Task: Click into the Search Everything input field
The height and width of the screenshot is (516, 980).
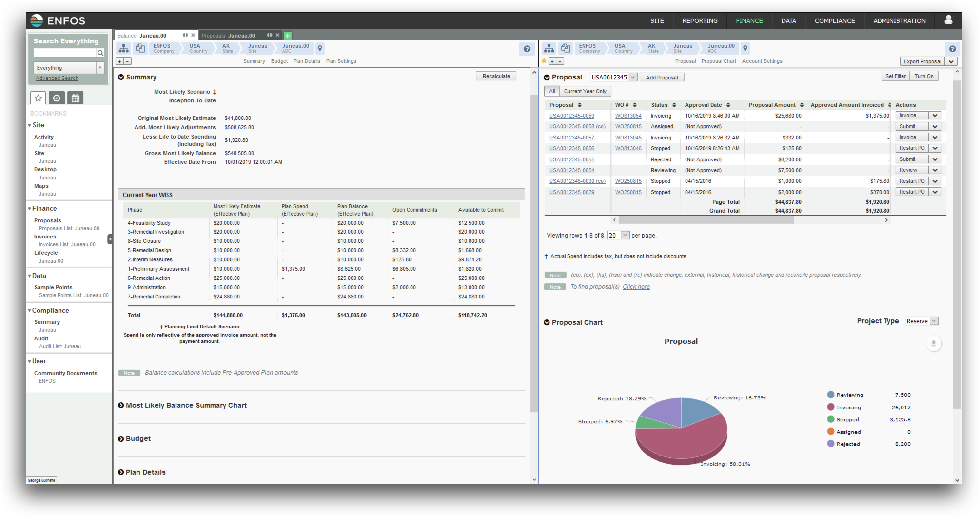Action: [x=65, y=53]
